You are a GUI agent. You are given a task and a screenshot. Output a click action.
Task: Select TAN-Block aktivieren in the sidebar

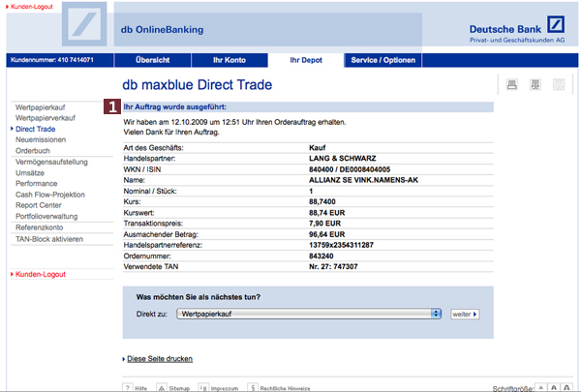click(x=49, y=238)
